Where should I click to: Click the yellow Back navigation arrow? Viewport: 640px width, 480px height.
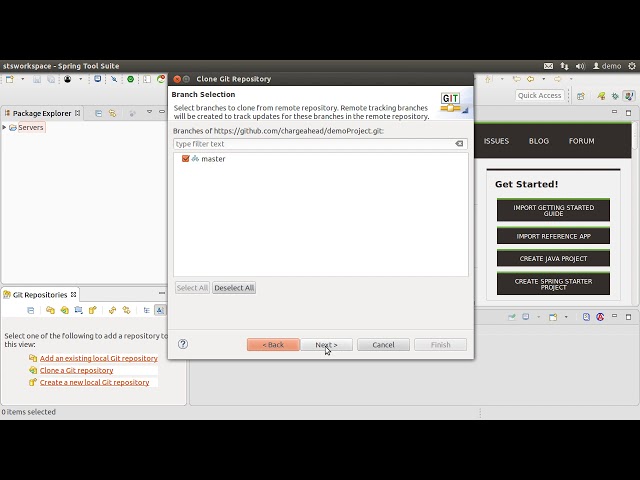click(x=531, y=79)
